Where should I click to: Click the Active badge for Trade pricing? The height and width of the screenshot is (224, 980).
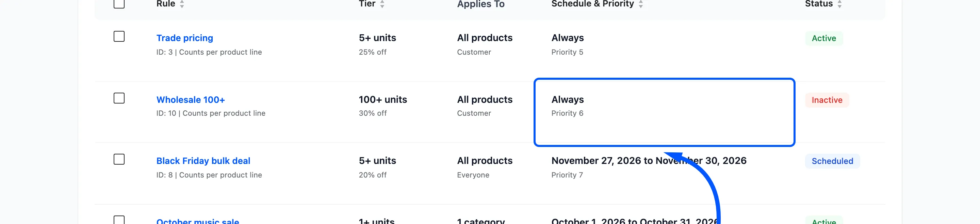[x=823, y=38]
